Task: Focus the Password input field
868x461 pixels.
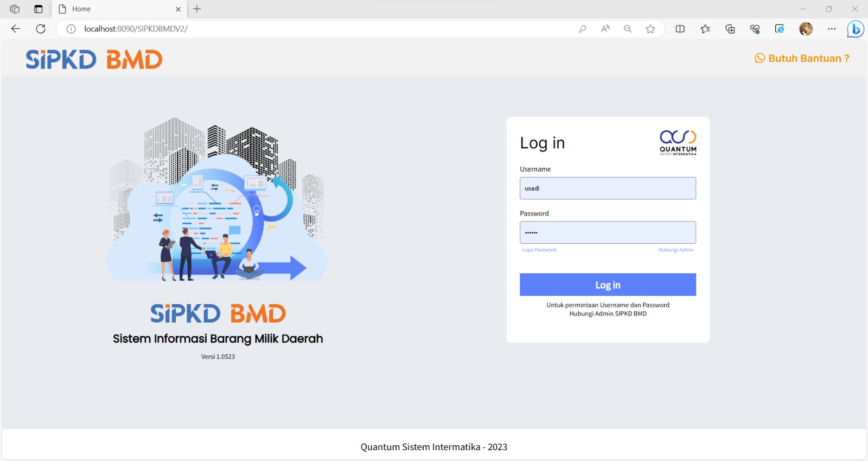Action: tap(608, 232)
